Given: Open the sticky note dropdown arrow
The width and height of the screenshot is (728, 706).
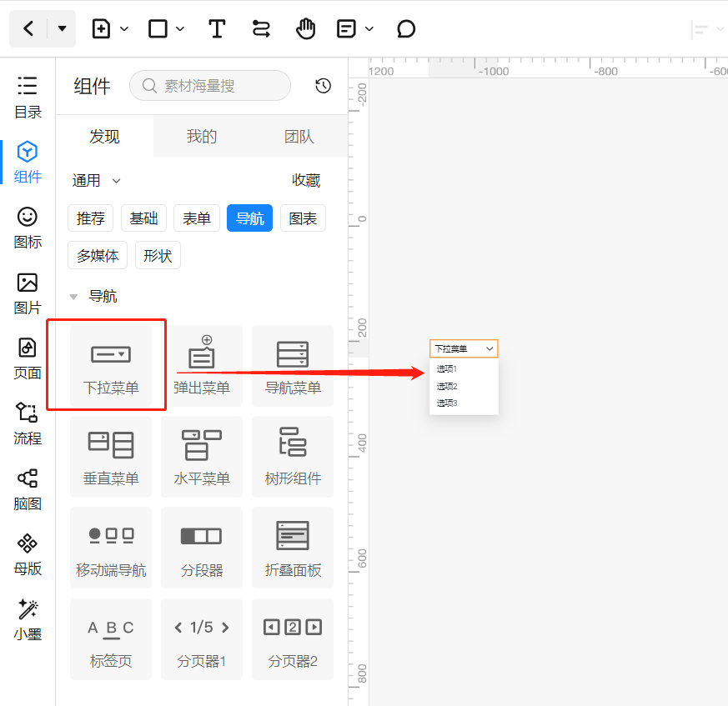Looking at the screenshot, I should [369, 29].
